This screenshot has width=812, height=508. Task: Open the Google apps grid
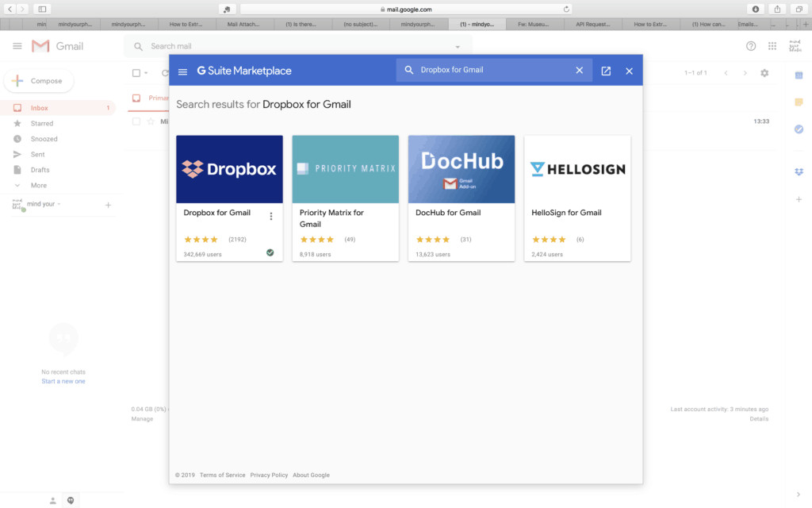click(x=772, y=46)
